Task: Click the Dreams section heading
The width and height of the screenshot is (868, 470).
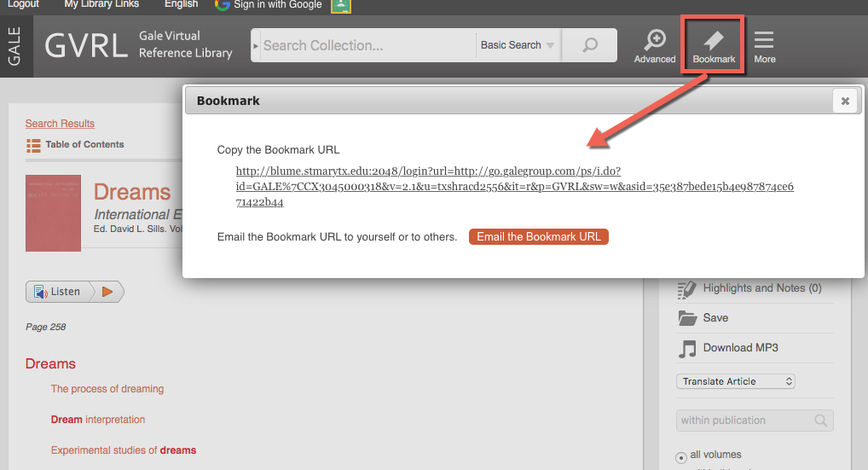Action: 50,363
